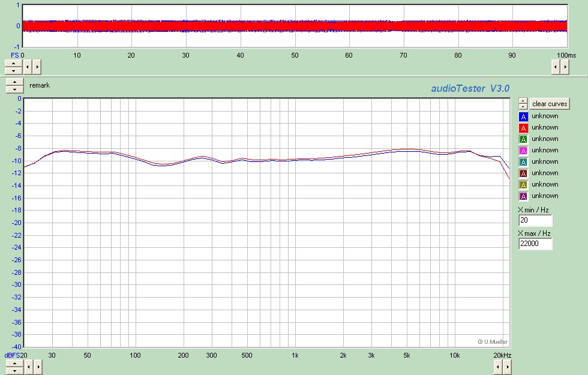Click the teal curve A icon
Image resolution: width=588 pixels, height=375 pixels.
pyautogui.click(x=523, y=162)
